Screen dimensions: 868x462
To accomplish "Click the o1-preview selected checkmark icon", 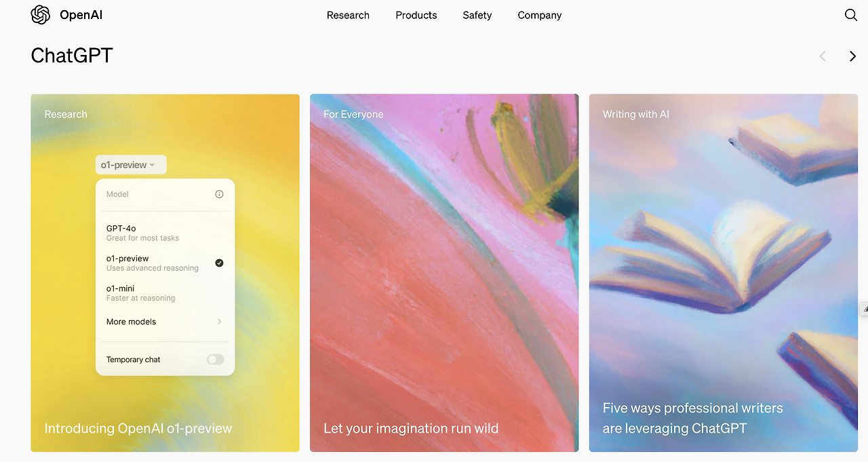I will pyautogui.click(x=219, y=263).
